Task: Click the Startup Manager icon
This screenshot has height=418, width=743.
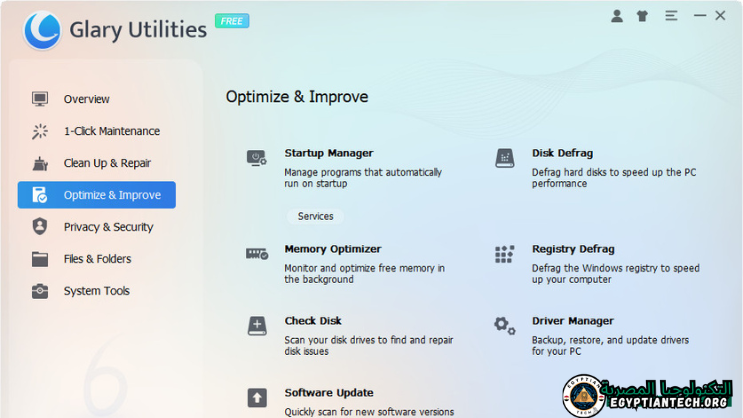Action: click(257, 158)
